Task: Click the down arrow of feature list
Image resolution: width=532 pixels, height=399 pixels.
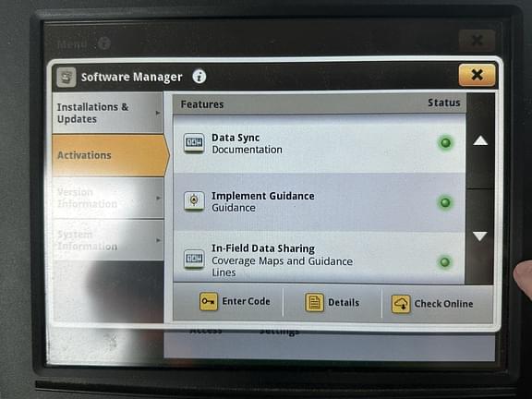Action: (479, 236)
